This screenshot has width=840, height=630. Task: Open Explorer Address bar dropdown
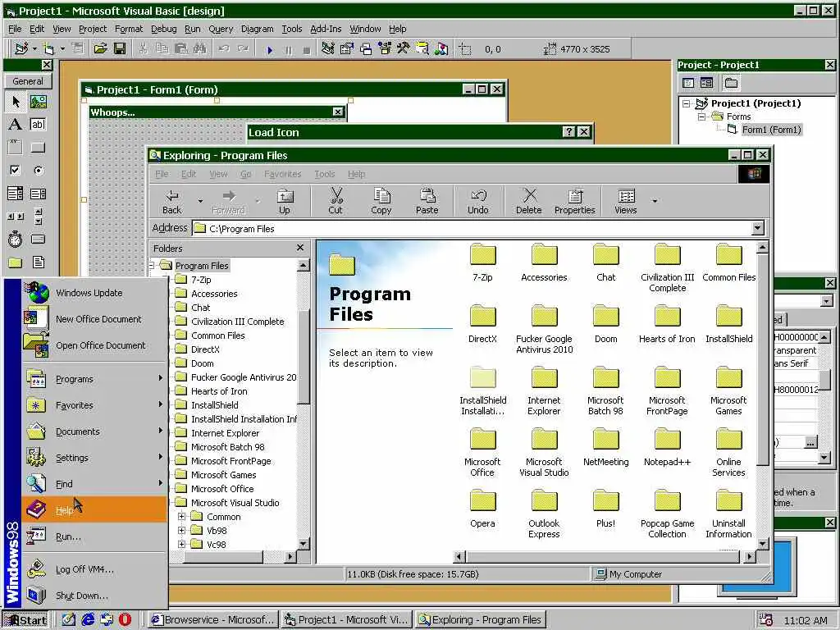(757, 228)
